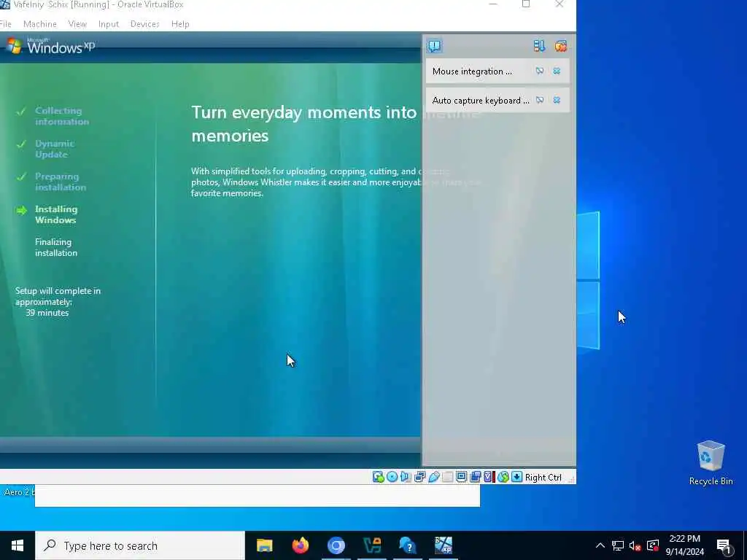Image resolution: width=747 pixels, height=560 pixels.
Task: Click the Mouse integration notification text
Action: click(472, 71)
